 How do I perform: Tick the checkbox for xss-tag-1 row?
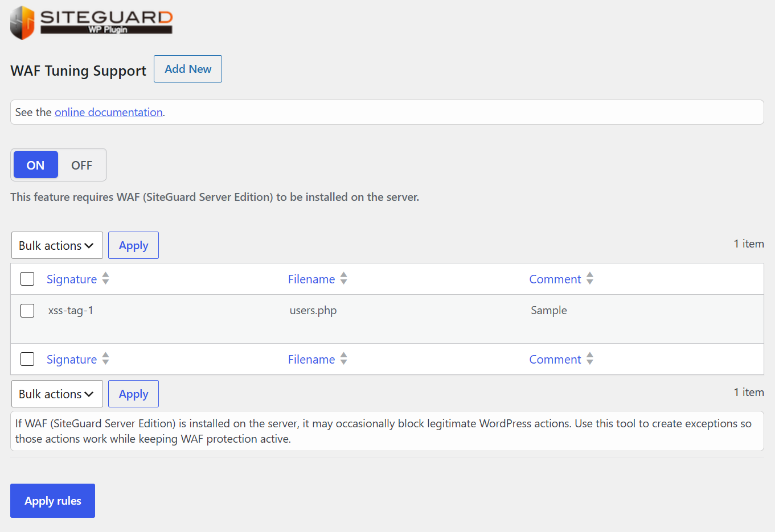point(27,311)
